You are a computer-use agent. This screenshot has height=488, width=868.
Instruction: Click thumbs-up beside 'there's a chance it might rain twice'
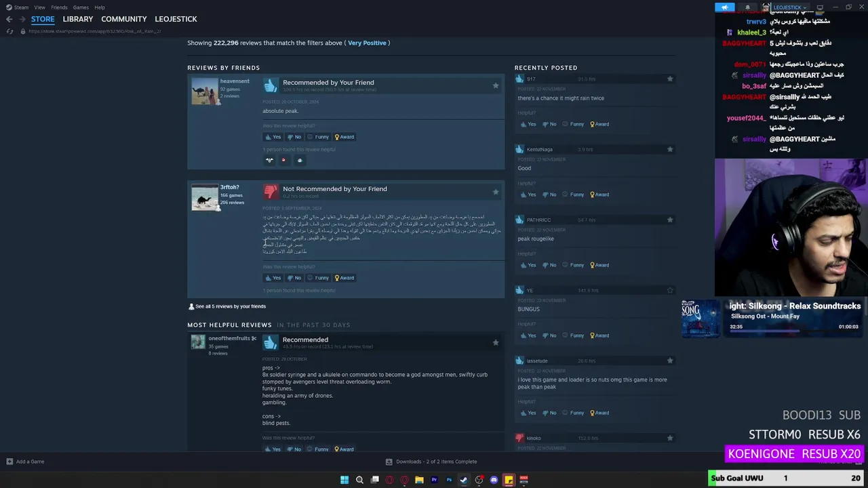point(519,79)
